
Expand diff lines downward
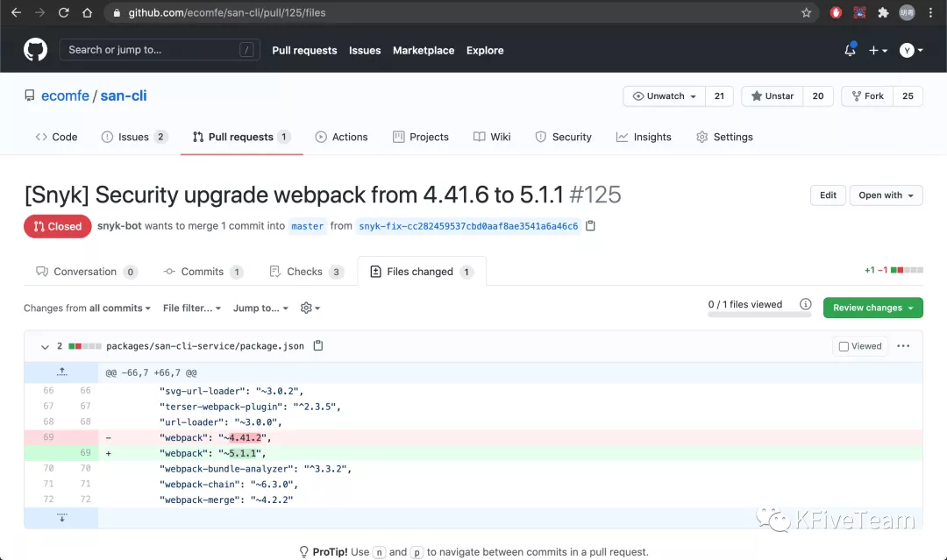tap(61, 518)
